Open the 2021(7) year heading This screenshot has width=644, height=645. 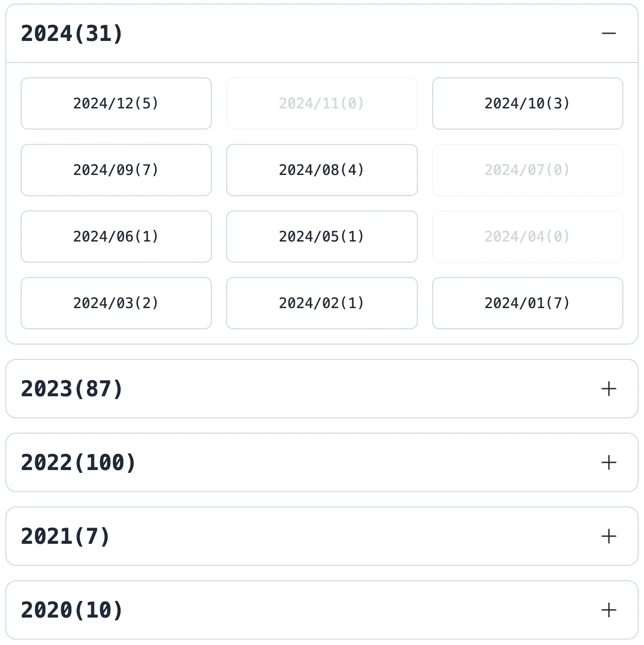(66, 536)
